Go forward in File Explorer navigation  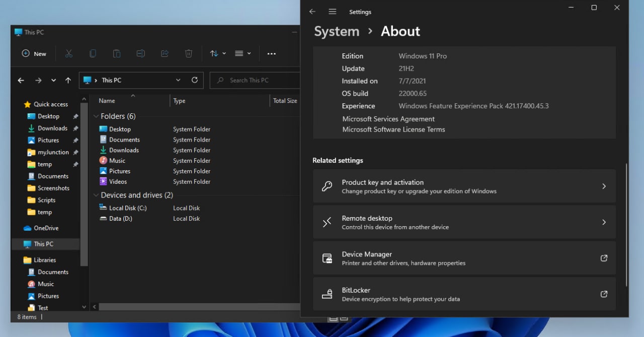click(x=38, y=80)
